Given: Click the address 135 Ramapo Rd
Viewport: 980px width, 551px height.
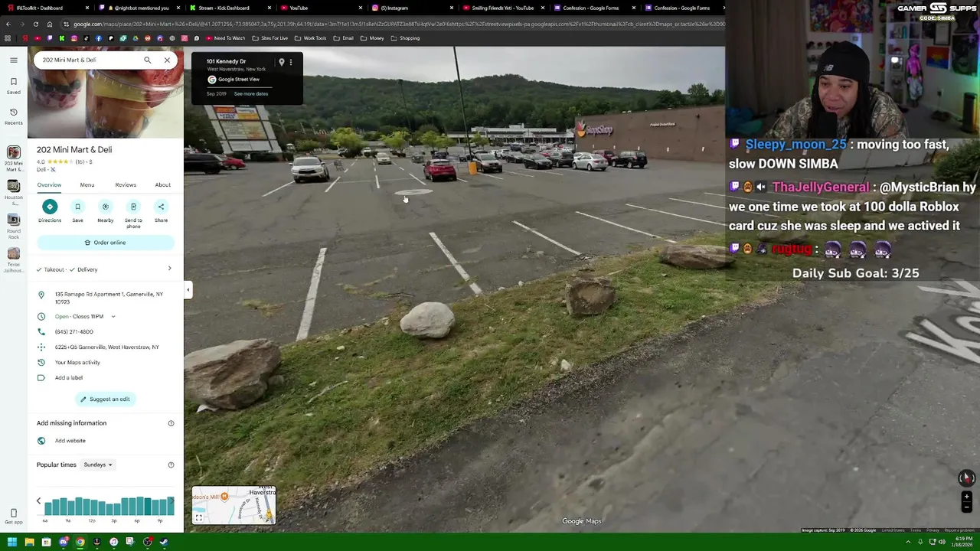Looking at the screenshot, I should pyautogui.click(x=109, y=298).
